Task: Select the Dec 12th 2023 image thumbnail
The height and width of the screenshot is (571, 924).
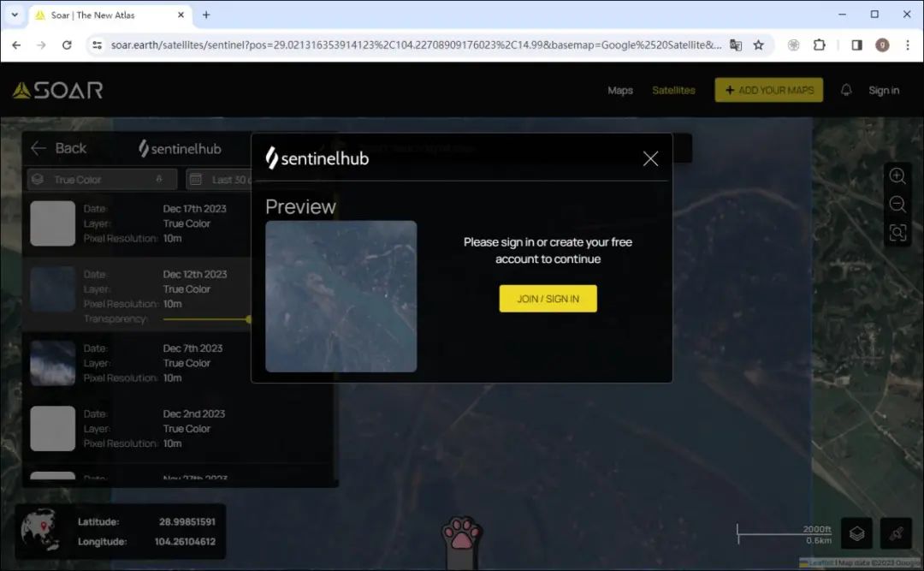Action: coord(52,288)
